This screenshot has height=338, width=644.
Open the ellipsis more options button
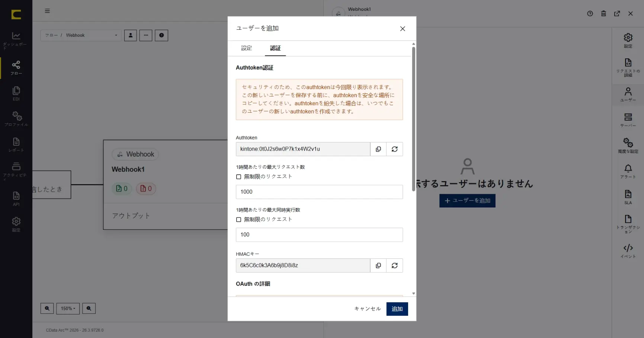[146, 35]
